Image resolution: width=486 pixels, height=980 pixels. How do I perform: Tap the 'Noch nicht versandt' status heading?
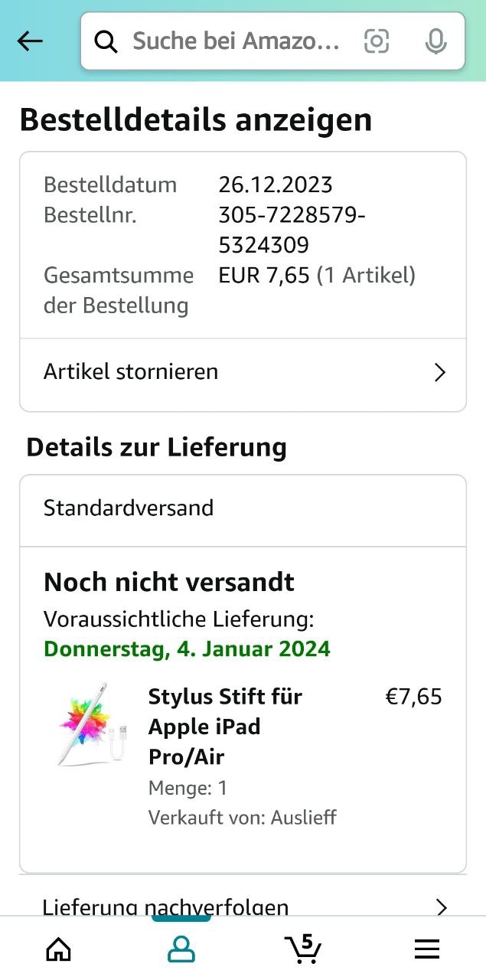click(169, 582)
